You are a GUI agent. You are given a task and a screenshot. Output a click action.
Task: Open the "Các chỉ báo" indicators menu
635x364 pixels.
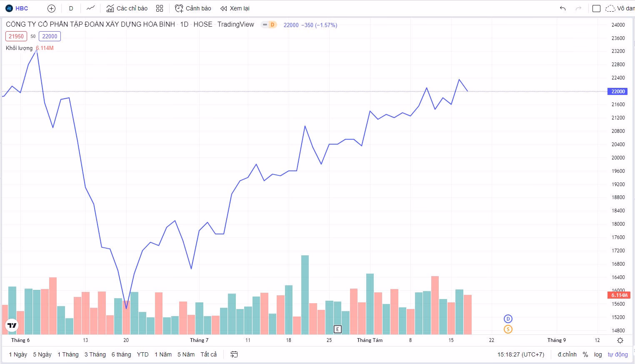coord(127,8)
